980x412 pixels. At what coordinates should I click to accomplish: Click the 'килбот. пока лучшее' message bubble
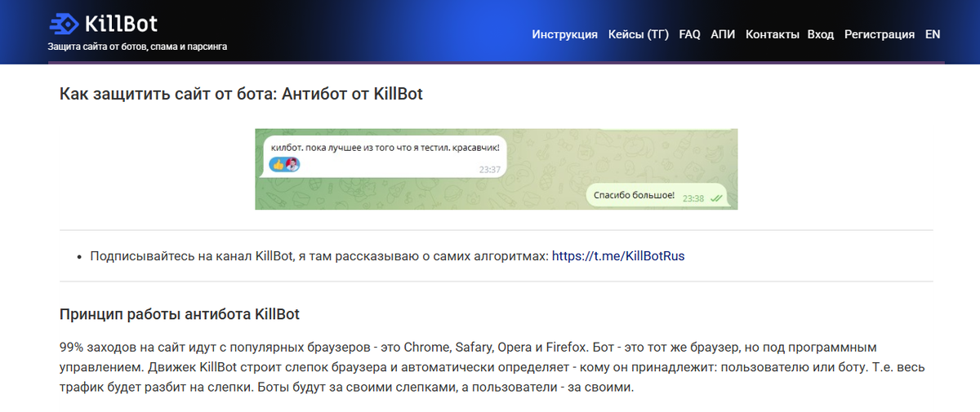385,156
